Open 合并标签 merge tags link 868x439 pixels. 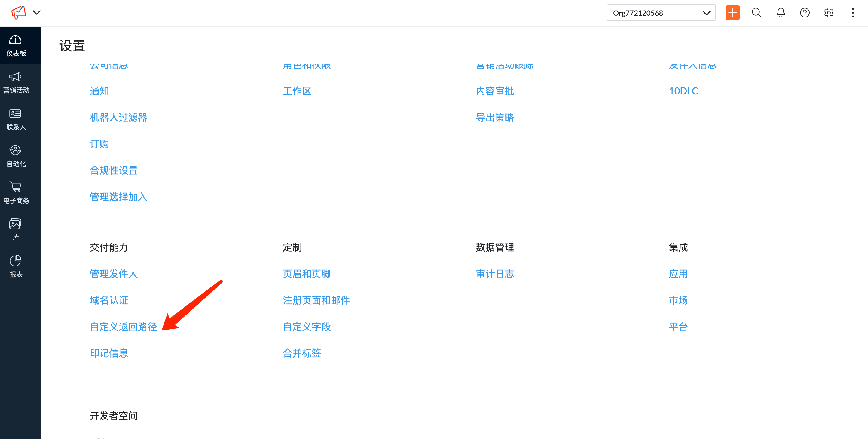(301, 353)
